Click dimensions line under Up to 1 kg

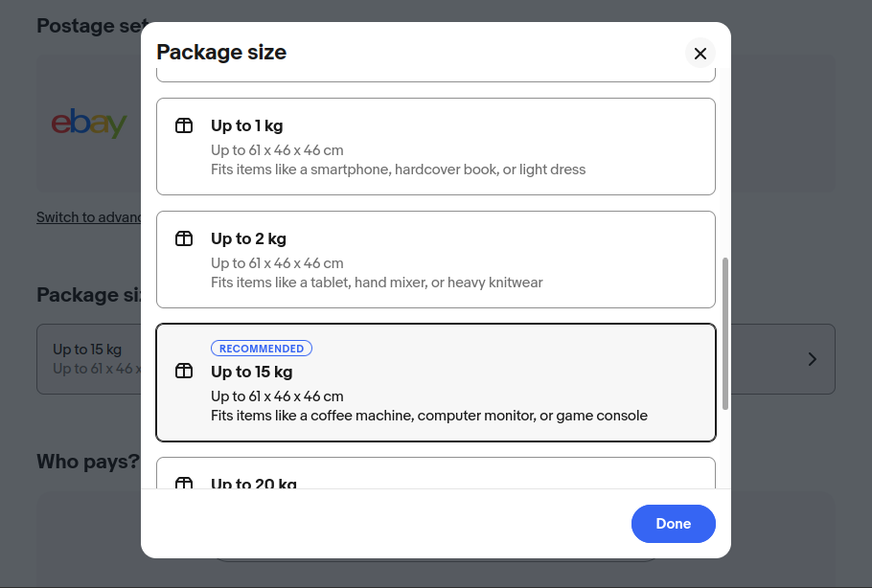[x=277, y=150]
